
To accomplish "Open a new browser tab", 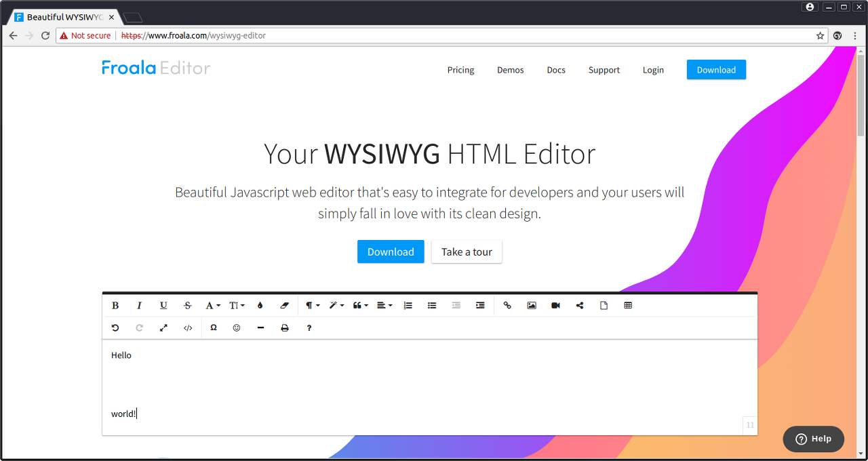I will [x=133, y=18].
